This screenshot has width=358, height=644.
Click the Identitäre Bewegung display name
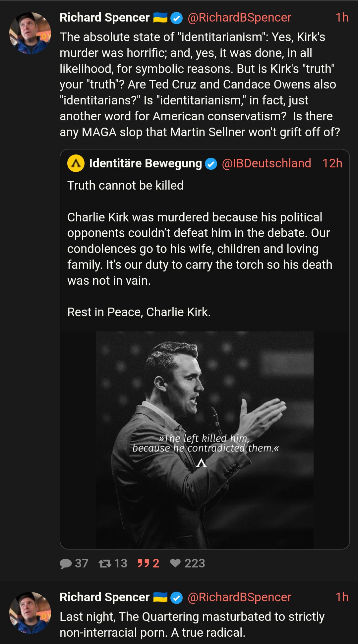click(145, 163)
